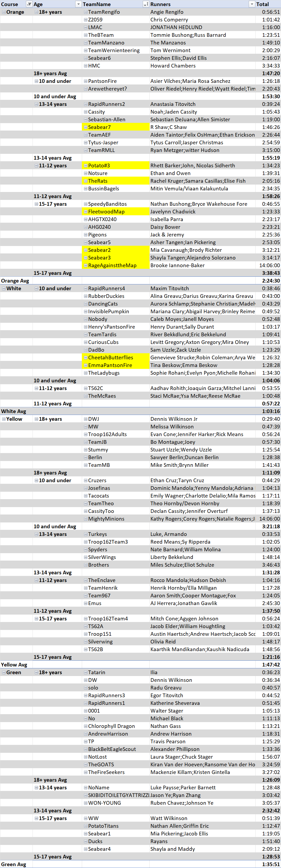Open the Runners column filter dropdown
This screenshot has height=868, width=281.
point(252,4)
